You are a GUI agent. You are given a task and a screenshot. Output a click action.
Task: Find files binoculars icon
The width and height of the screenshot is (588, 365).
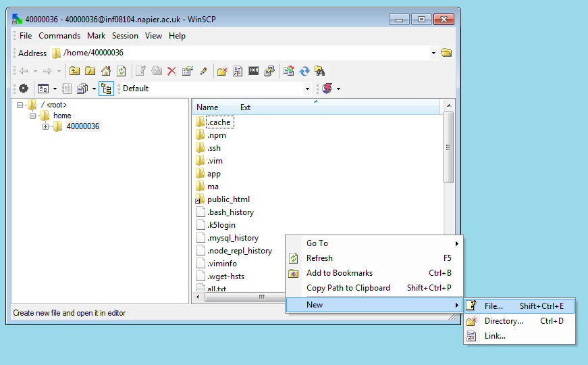[x=320, y=70]
